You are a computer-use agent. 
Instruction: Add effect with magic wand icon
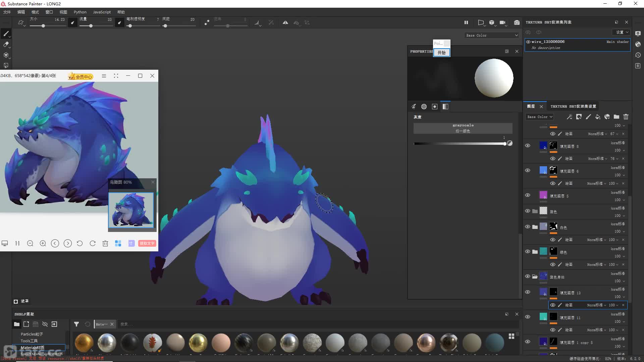coord(570,117)
